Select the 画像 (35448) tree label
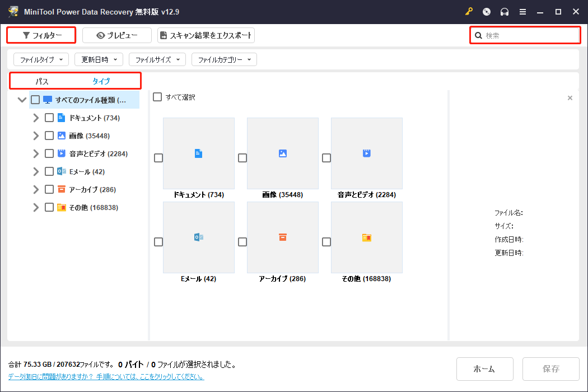Screen dimensions: 588x392 point(89,136)
